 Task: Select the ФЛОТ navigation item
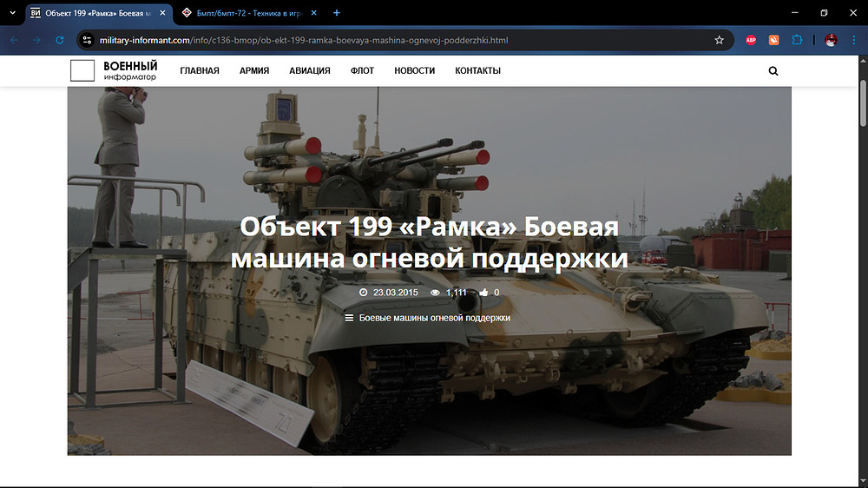[362, 71]
